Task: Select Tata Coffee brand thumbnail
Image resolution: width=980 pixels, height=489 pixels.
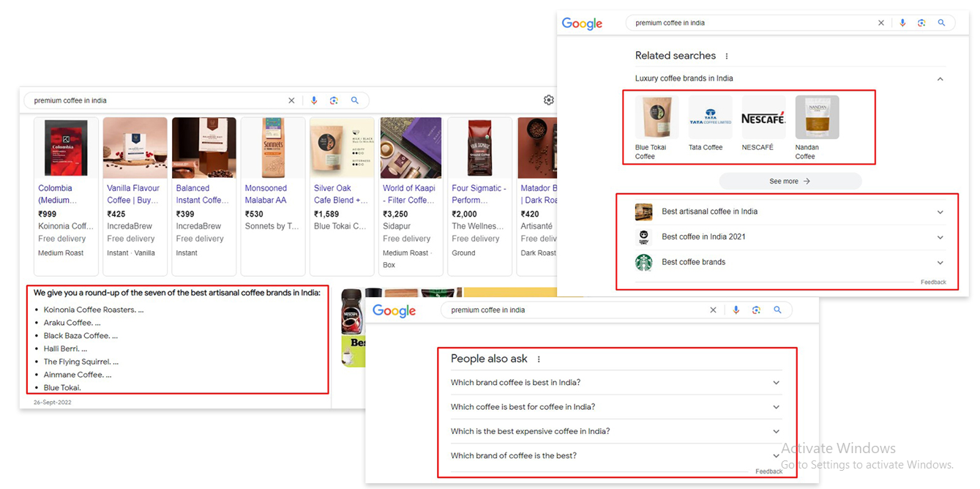Action: click(x=710, y=117)
